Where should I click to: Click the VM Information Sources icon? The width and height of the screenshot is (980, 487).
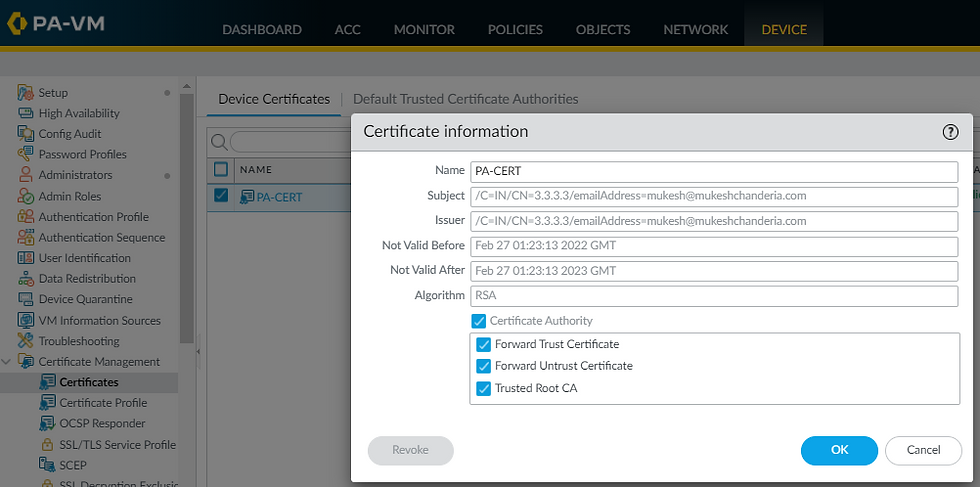(x=26, y=321)
